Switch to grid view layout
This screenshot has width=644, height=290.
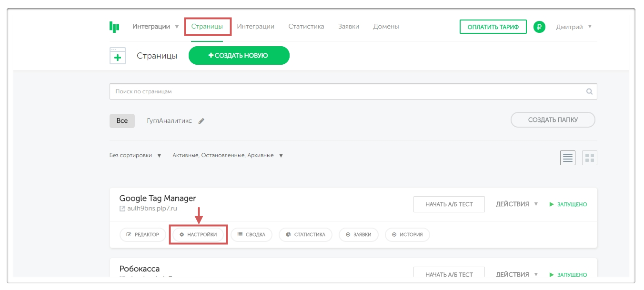click(590, 158)
